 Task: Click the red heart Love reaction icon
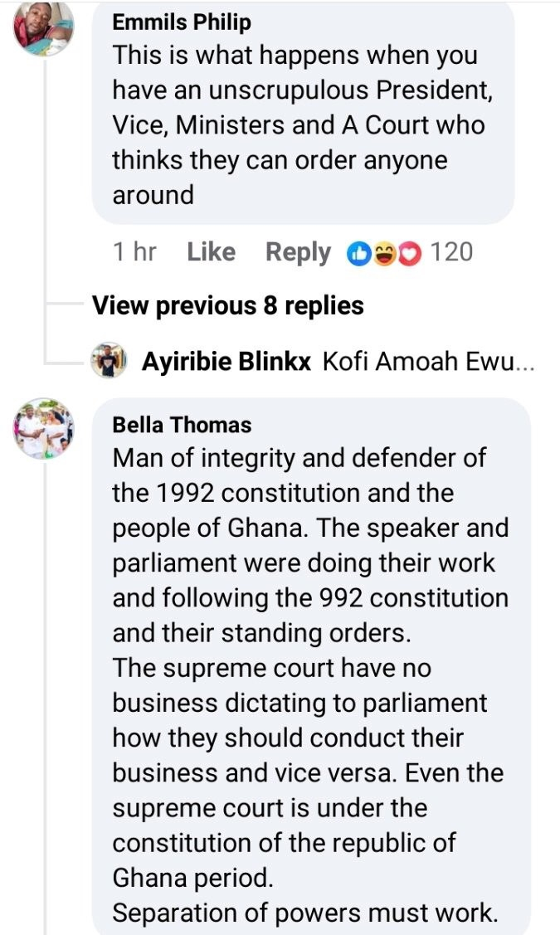click(409, 252)
